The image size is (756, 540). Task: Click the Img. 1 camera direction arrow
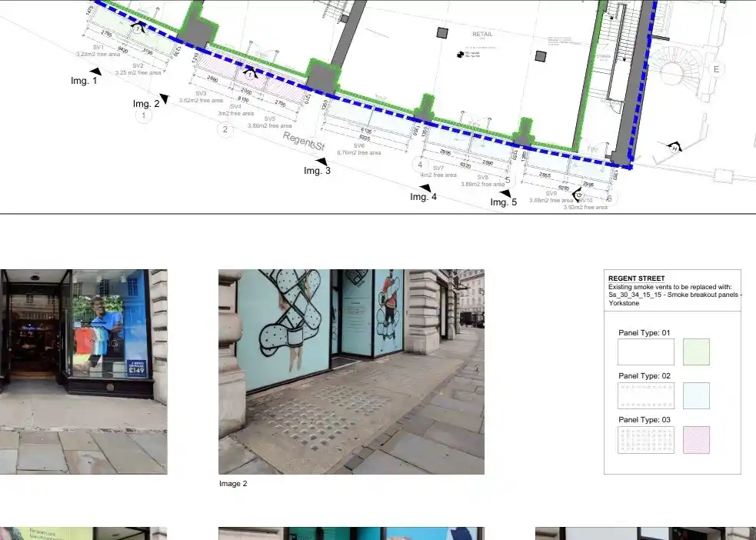pyautogui.click(x=95, y=72)
